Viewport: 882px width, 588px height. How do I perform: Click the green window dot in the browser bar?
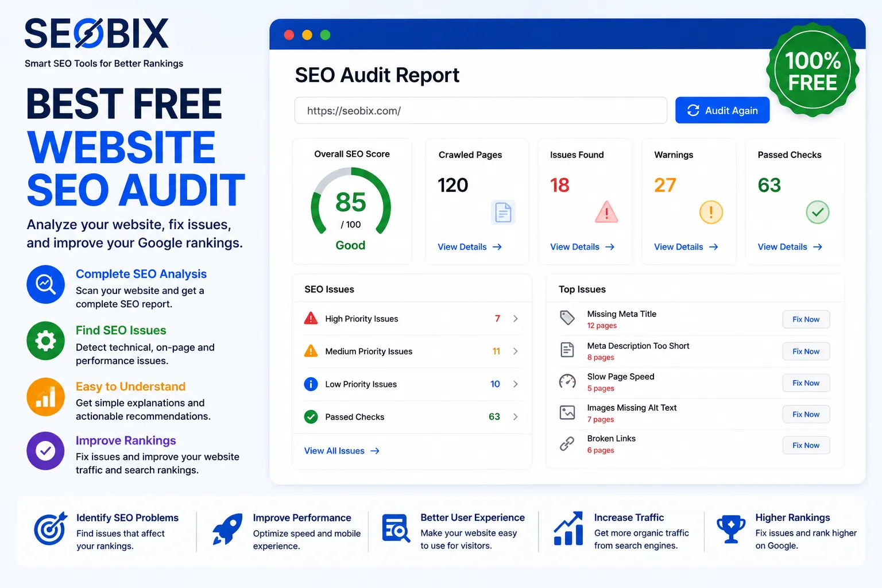(325, 35)
